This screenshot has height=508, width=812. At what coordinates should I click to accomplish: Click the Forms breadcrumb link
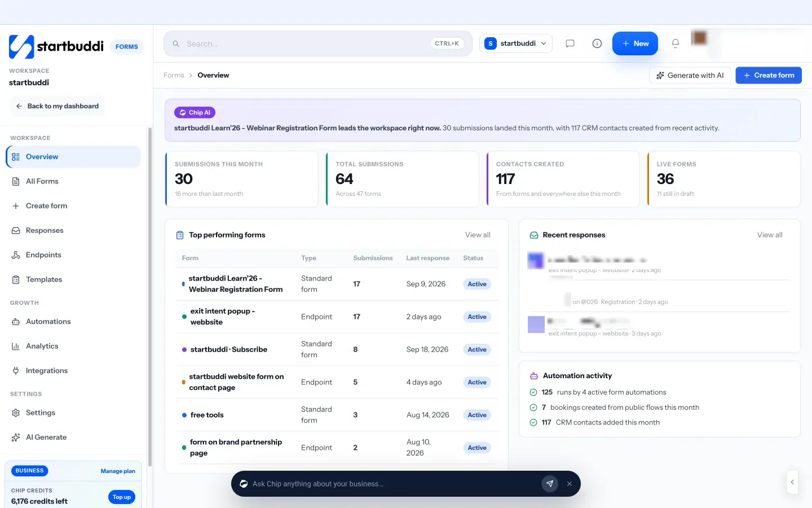click(174, 75)
